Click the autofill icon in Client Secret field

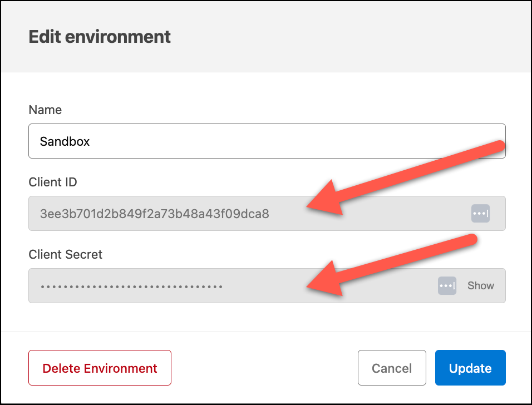click(x=447, y=285)
